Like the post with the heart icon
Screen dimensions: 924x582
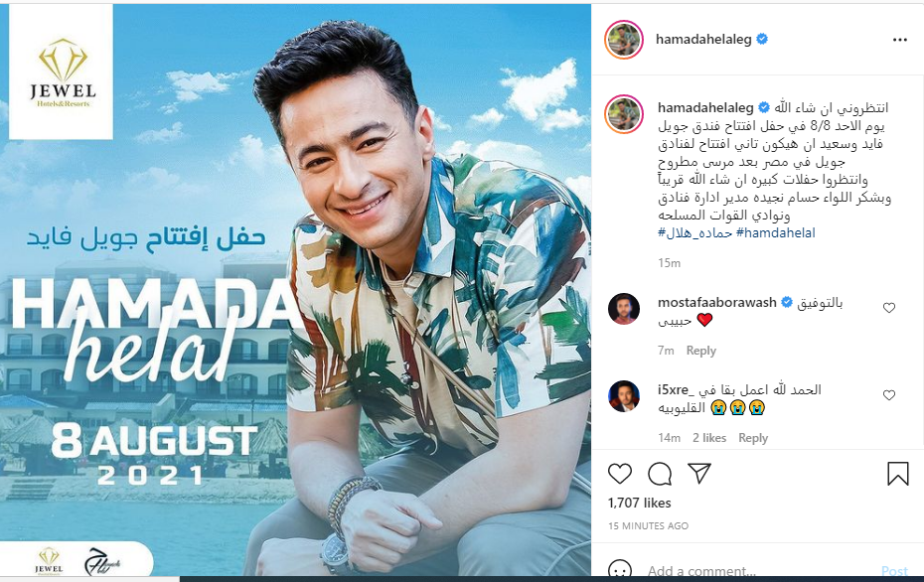tap(619, 474)
